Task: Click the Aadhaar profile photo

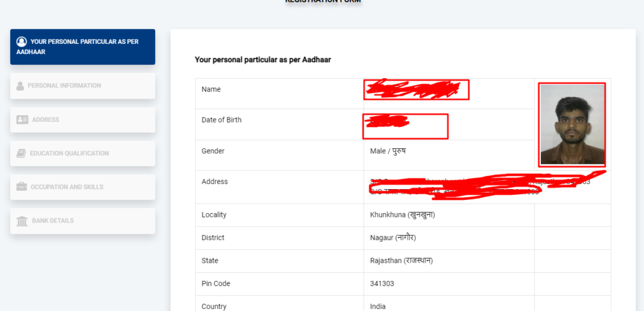Action: [x=572, y=124]
